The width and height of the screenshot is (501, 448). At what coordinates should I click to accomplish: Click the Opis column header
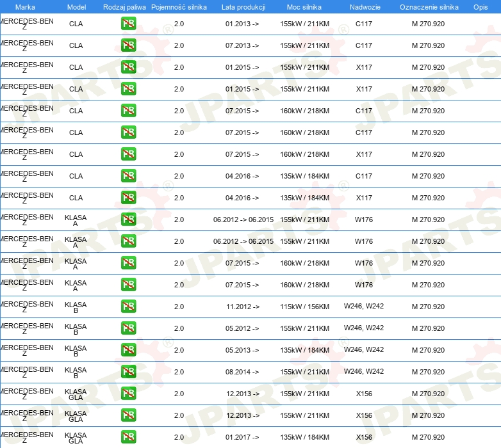(480, 6)
